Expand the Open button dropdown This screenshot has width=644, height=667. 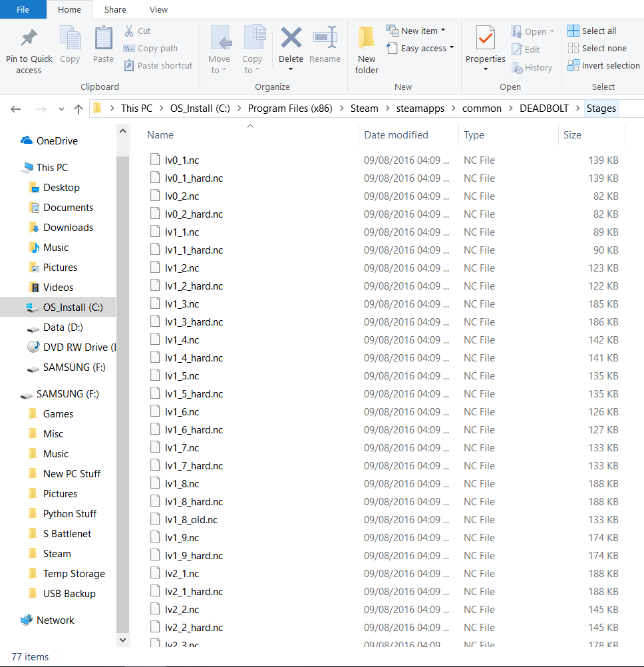[552, 31]
